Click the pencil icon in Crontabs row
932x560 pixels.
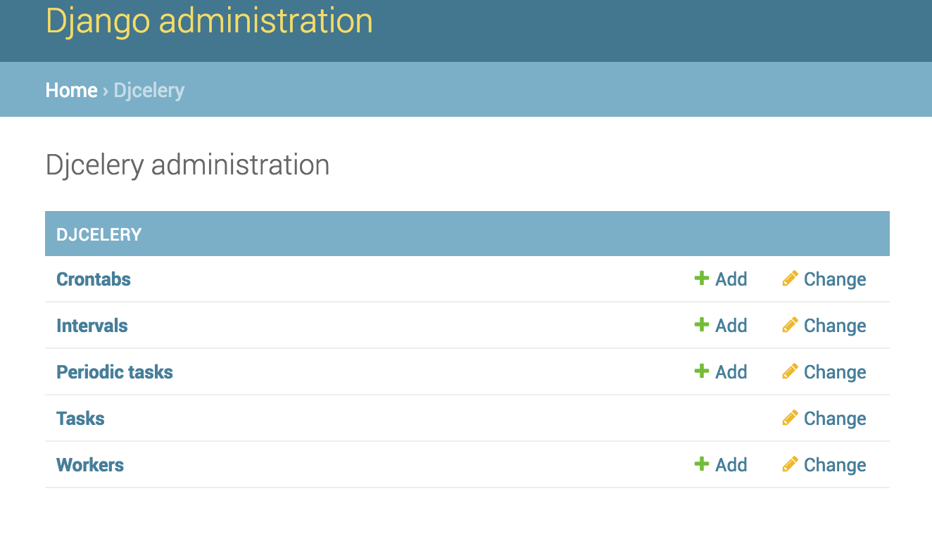[x=790, y=278]
